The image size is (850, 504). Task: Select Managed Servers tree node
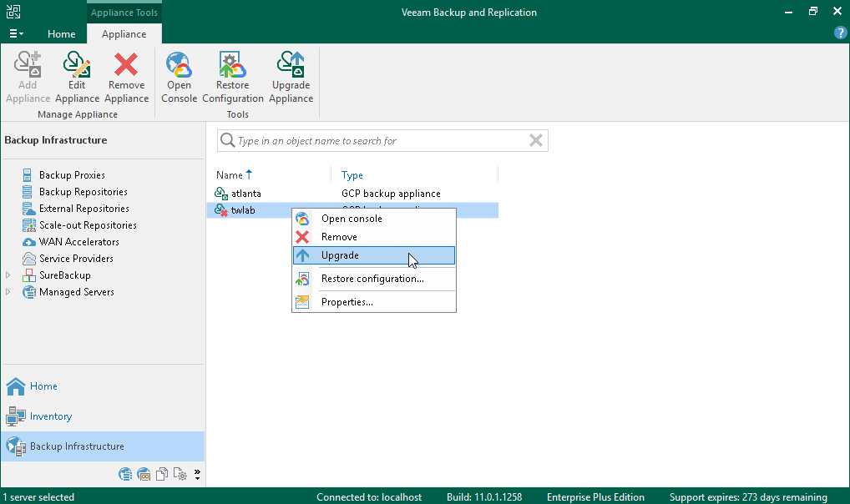(77, 292)
